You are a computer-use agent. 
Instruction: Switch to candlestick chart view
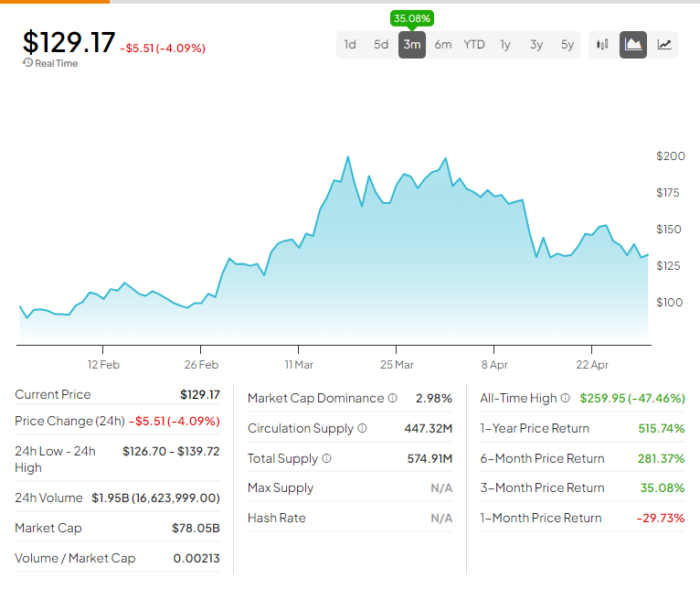click(602, 44)
